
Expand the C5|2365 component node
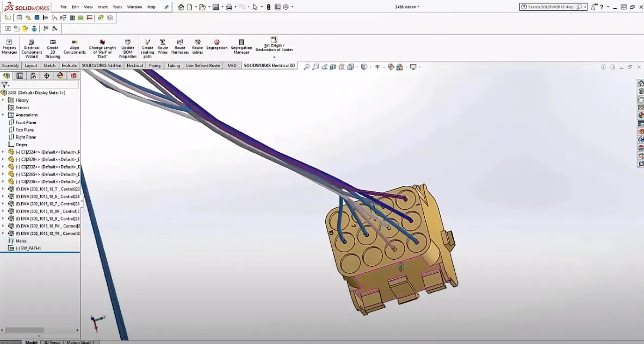coord(3,174)
